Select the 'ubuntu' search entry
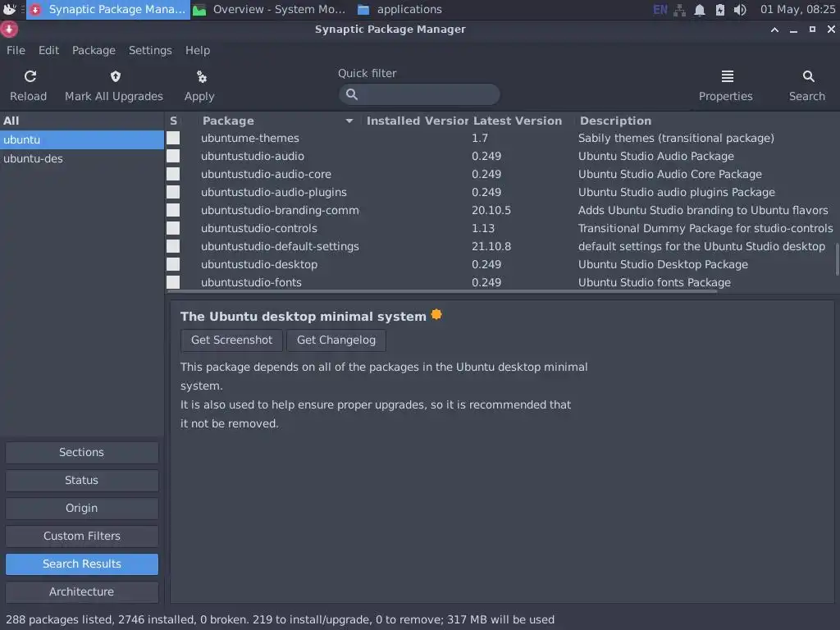Viewport: 840px width, 630px height. coord(82,139)
